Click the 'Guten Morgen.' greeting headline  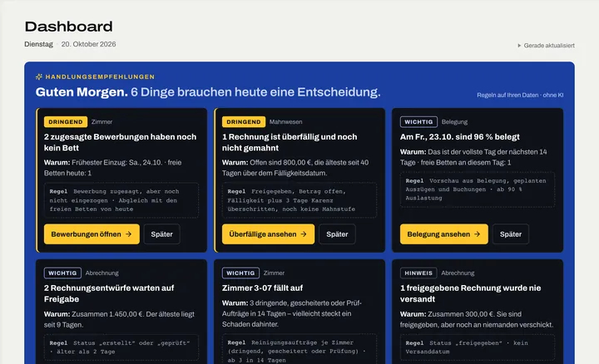(82, 92)
